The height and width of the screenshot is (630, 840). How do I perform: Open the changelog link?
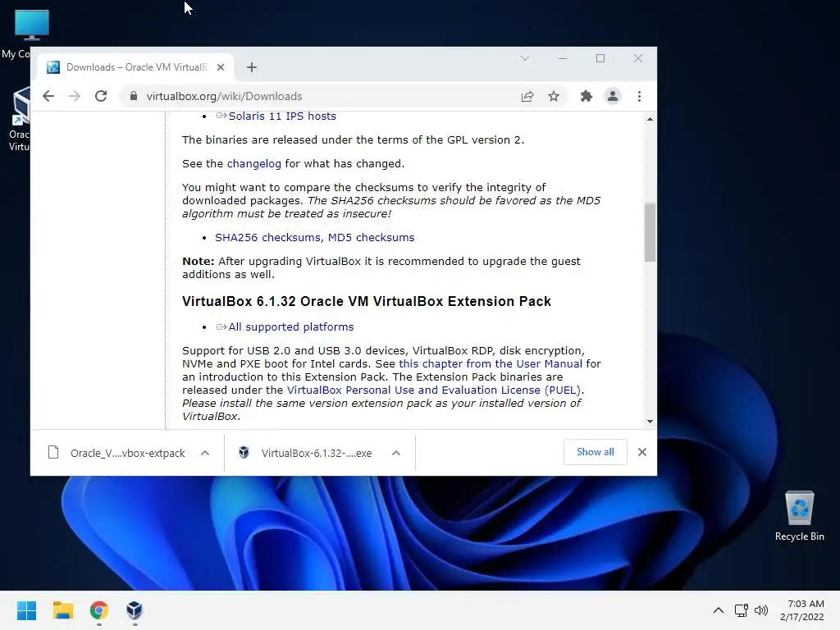pos(254,163)
